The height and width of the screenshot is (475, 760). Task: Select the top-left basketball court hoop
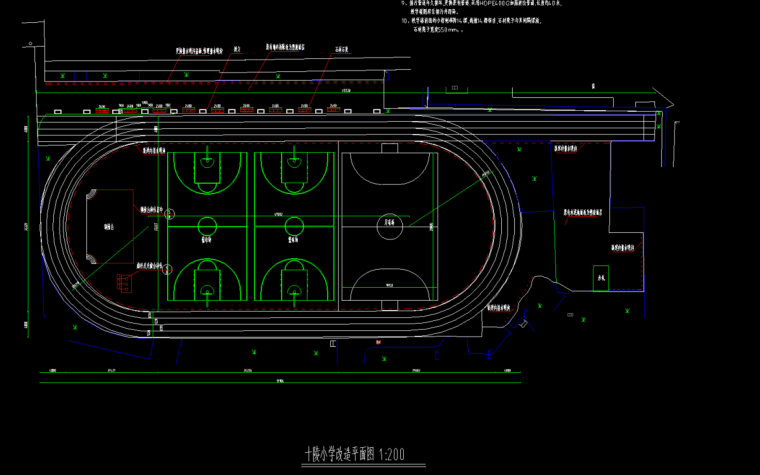pos(207,160)
